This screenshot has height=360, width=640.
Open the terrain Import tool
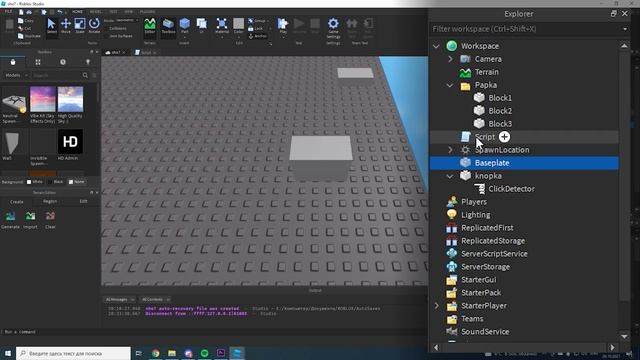pyautogui.click(x=30, y=220)
